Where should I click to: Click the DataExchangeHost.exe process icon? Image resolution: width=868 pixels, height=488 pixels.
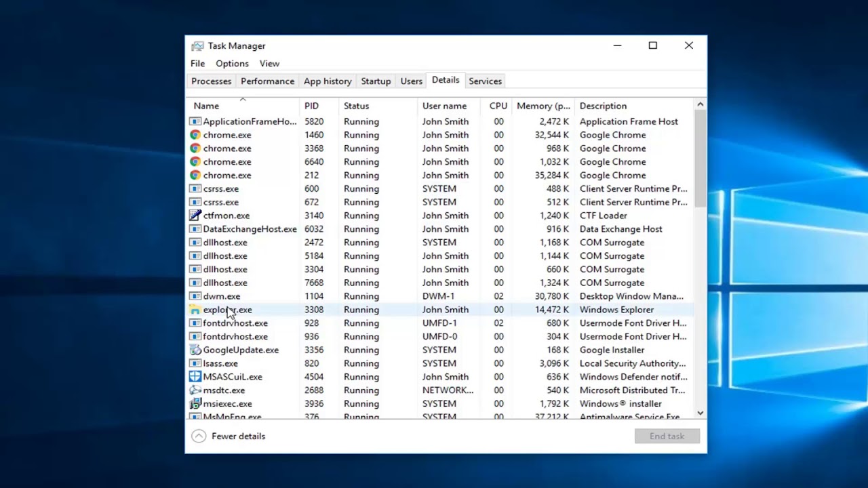pyautogui.click(x=195, y=229)
